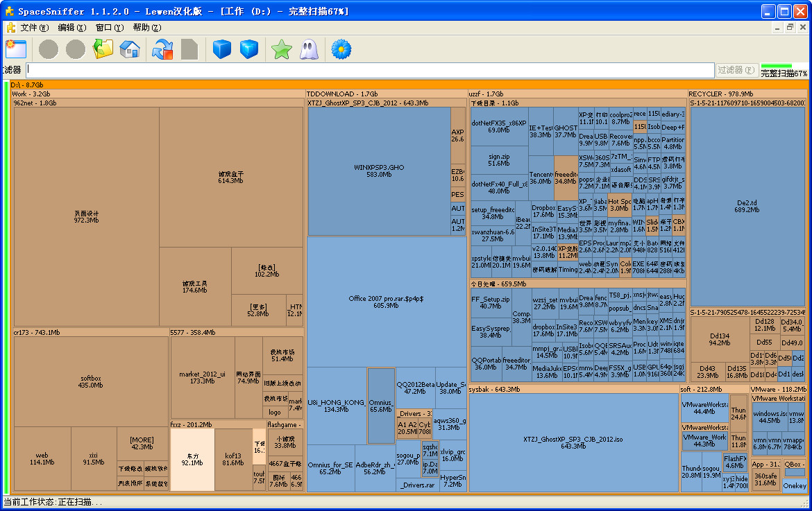Minimize the inner document window

pos(777,27)
